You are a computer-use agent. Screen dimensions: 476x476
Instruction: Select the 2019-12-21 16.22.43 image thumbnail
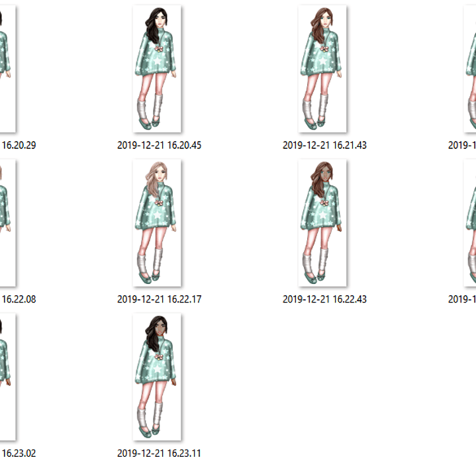point(322,223)
